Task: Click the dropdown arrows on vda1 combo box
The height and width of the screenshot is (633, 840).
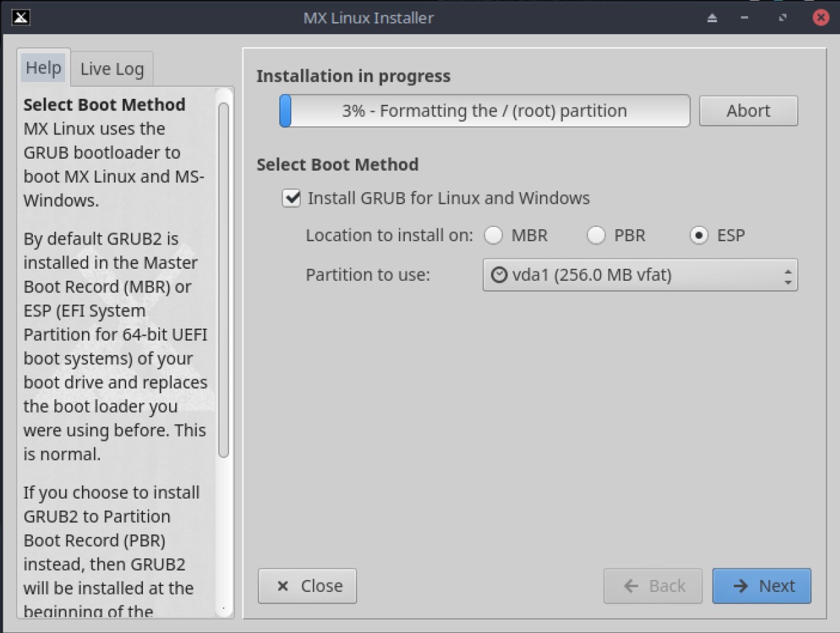Action: (x=788, y=276)
